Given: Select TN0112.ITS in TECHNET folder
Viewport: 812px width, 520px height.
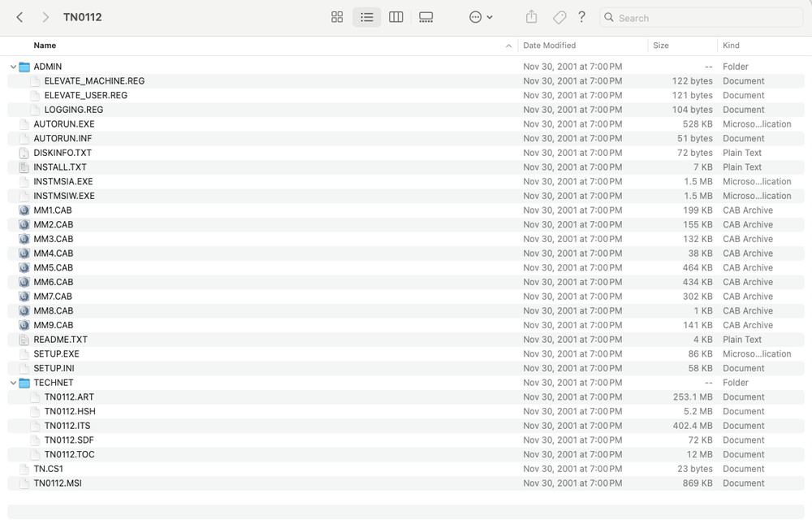Looking at the screenshot, I should pos(67,426).
